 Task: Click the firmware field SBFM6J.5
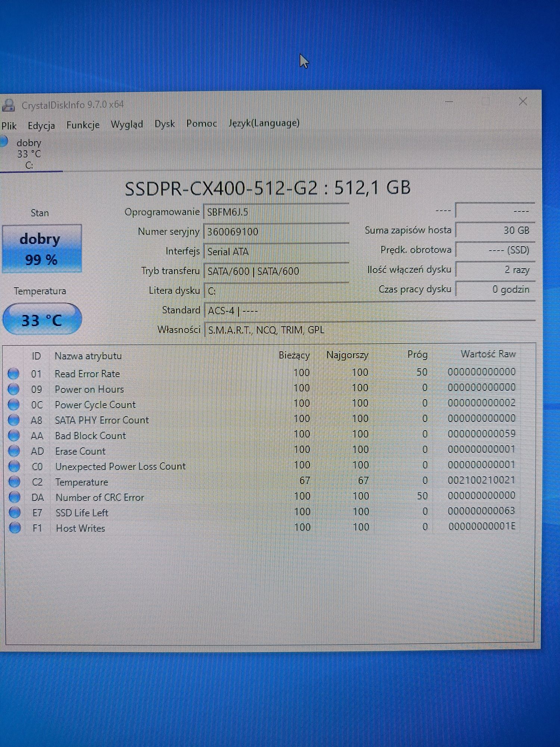point(276,212)
